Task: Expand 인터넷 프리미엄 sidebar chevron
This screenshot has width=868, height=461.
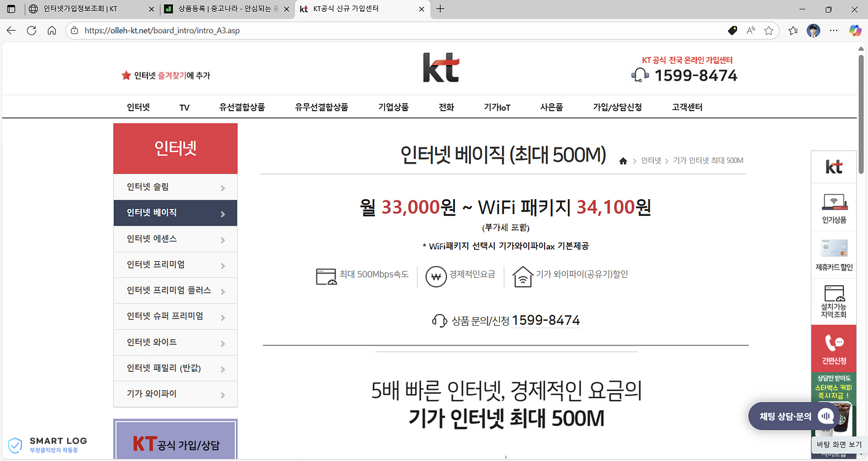Action: click(x=223, y=266)
